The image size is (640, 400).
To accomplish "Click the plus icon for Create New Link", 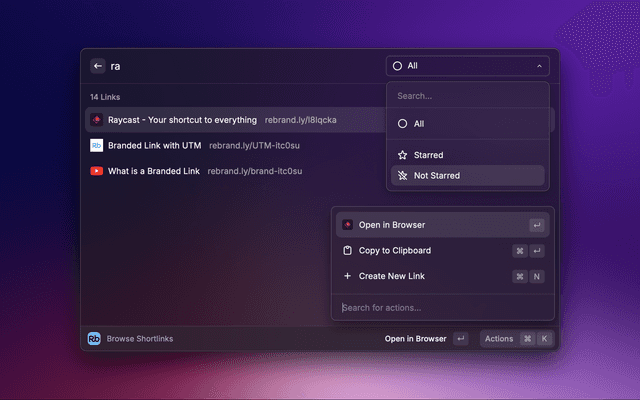I will 347,276.
